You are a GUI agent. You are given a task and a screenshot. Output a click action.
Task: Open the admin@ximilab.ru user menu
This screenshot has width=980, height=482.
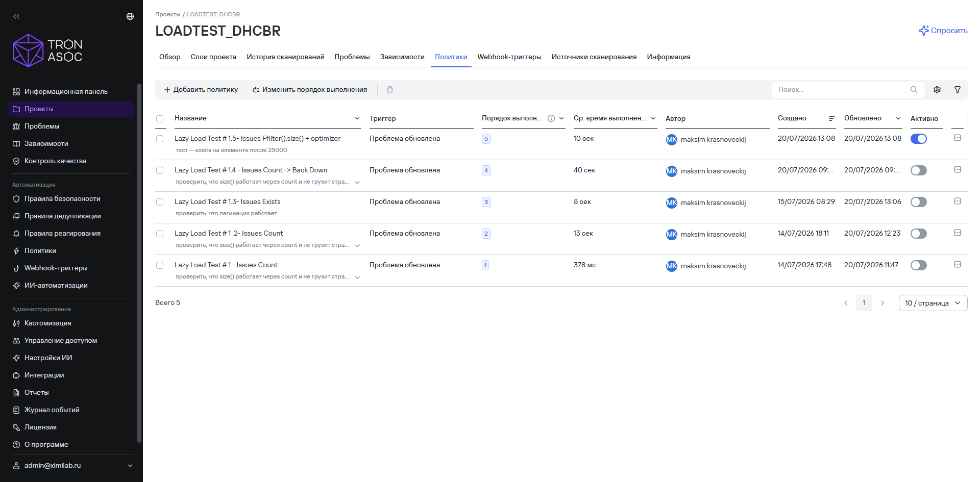click(x=72, y=466)
